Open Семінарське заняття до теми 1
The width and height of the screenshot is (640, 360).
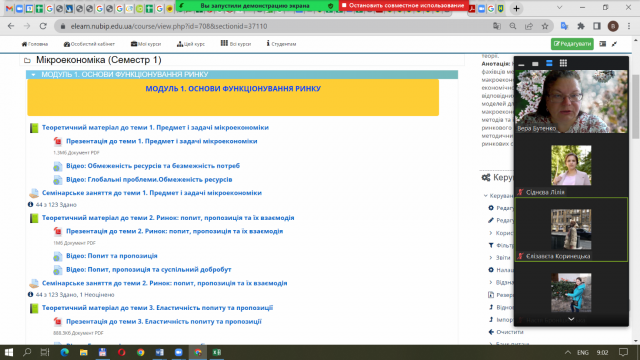tap(152, 193)
